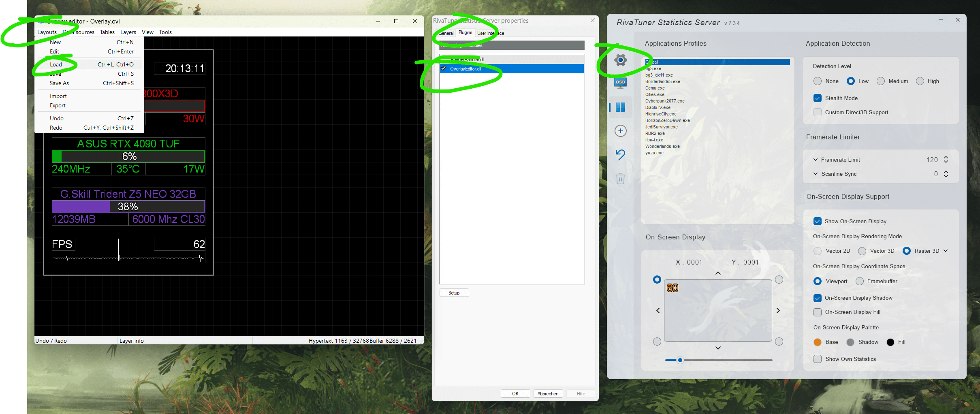Open the View menu in Overlay editor
The image size is (980, 414).
147,32
